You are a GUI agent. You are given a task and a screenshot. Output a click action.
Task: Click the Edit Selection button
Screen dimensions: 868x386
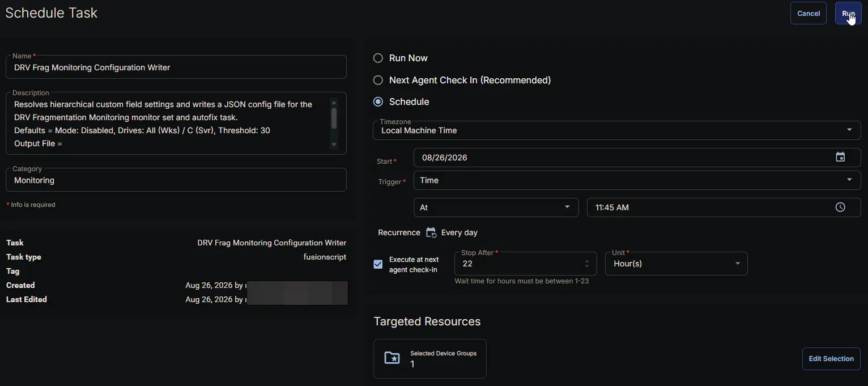click(831, 359)
